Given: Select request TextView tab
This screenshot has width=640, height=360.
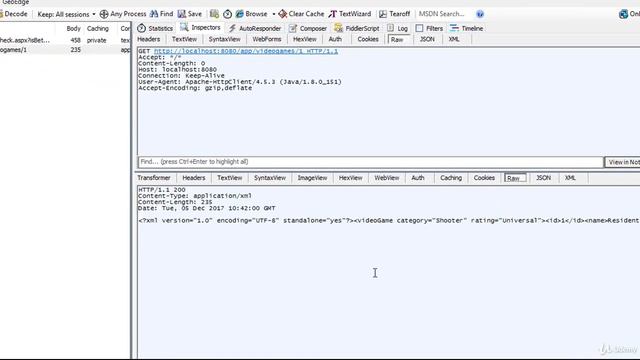Looking at the screenshot, I should point(184,39).
